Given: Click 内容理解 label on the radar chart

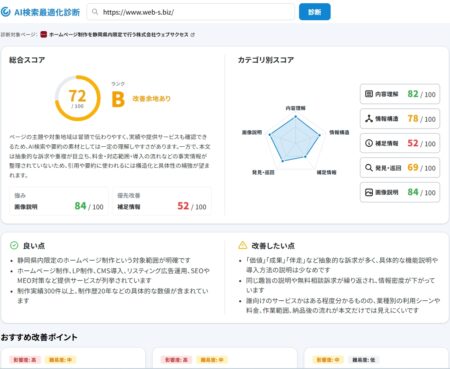Looking at the screenshot, I should pyautogui.click(x=296, y=108).
